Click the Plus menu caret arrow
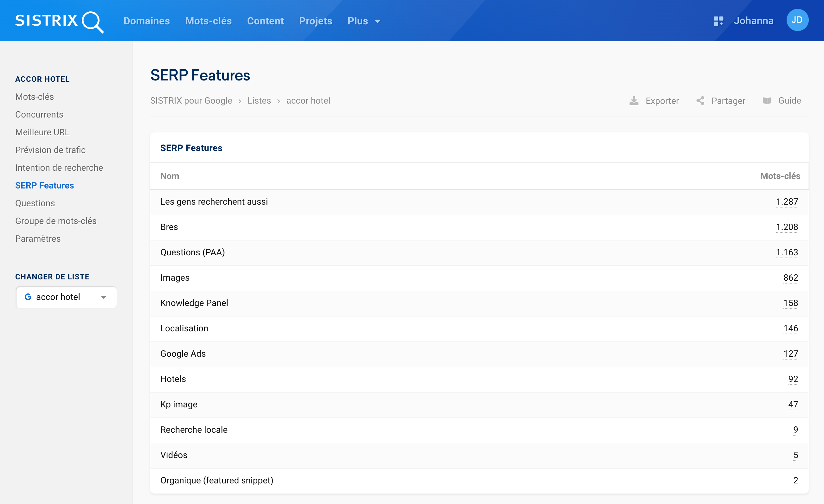Viewport: 824px width, 504px height. pyautogui.click(x=377, y=22)
